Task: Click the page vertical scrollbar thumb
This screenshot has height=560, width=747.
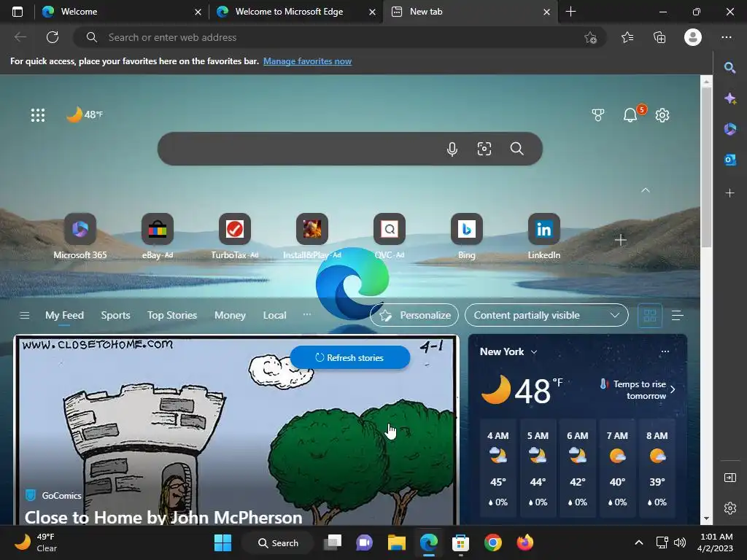Action: click(x=706, y=167)
